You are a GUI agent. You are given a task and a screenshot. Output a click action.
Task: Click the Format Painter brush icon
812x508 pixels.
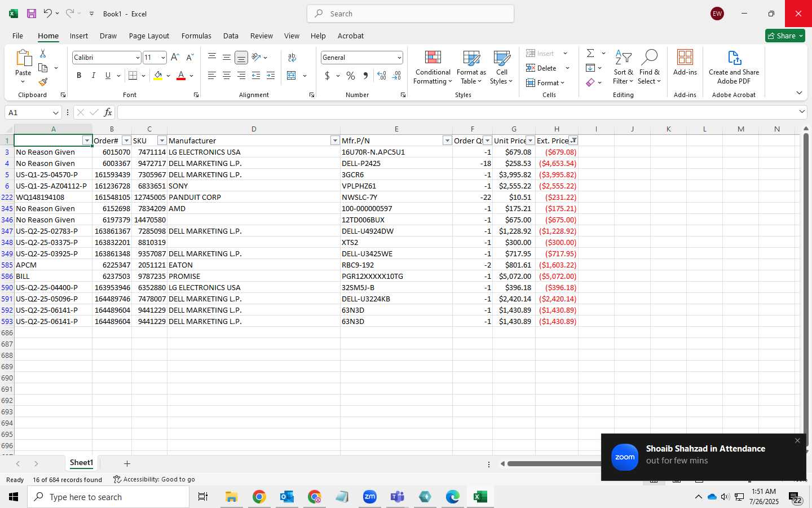tap(43, 82)
